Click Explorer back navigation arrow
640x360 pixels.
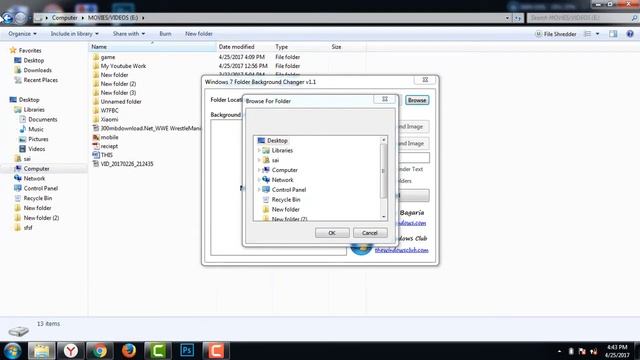pyautogui.click(x=7, y=18)
